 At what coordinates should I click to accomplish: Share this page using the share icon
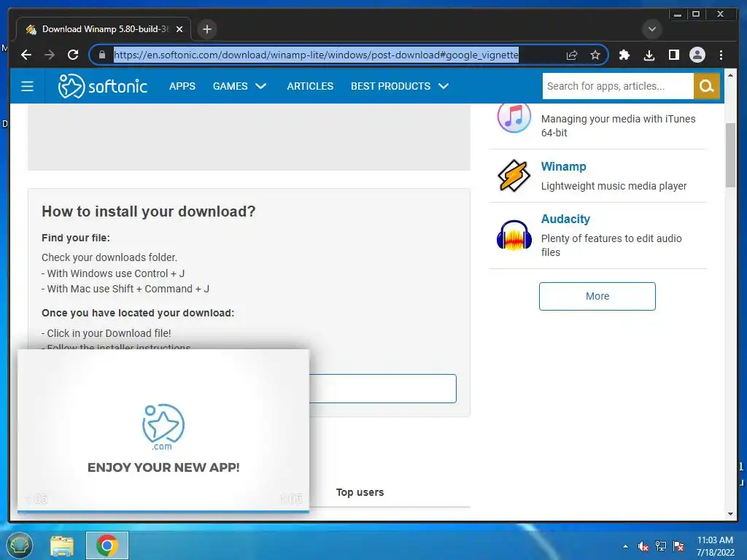pyautogui.click(x=572, y=55)
